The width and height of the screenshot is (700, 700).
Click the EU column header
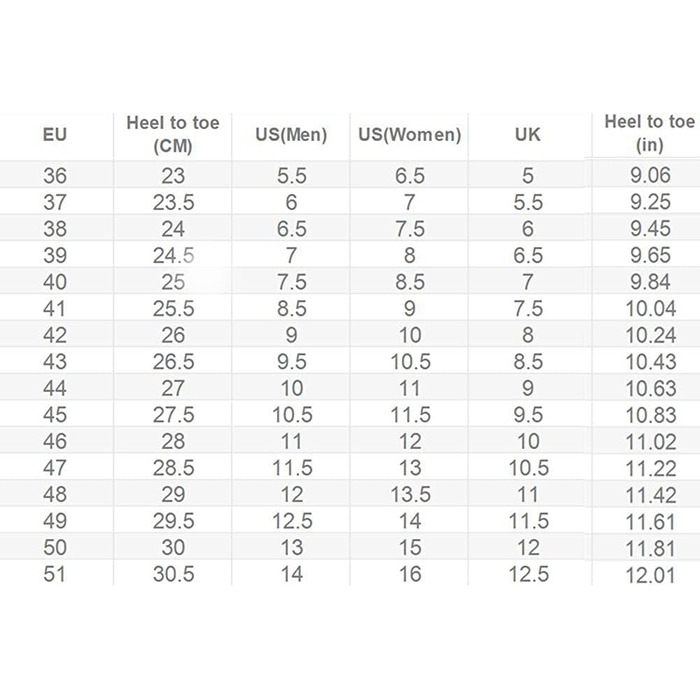(56, 134)
